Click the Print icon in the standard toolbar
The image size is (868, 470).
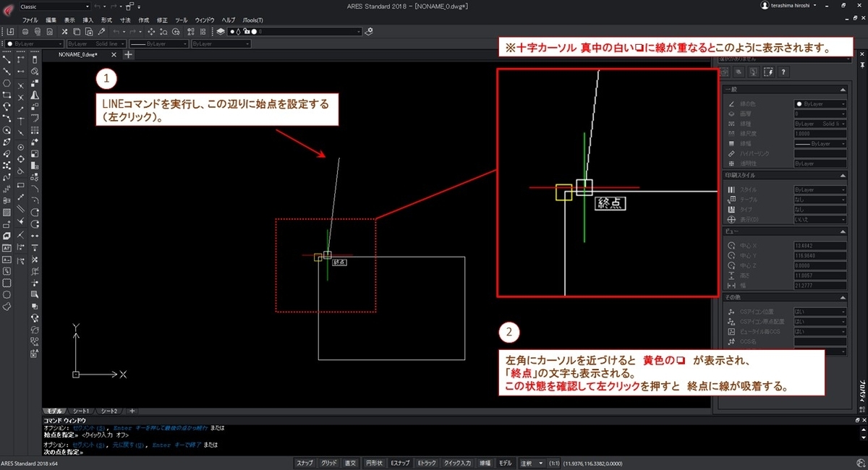(25, 31)
